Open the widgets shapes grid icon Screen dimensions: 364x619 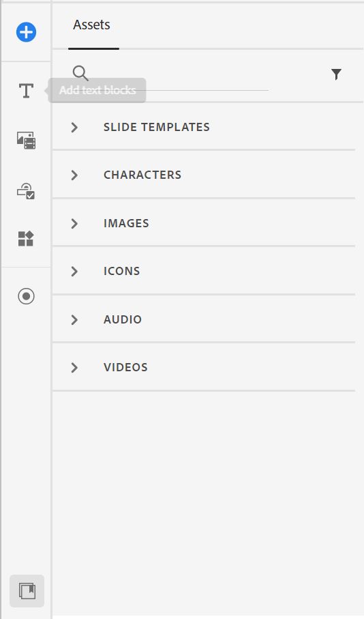click(x=26, y=239)
